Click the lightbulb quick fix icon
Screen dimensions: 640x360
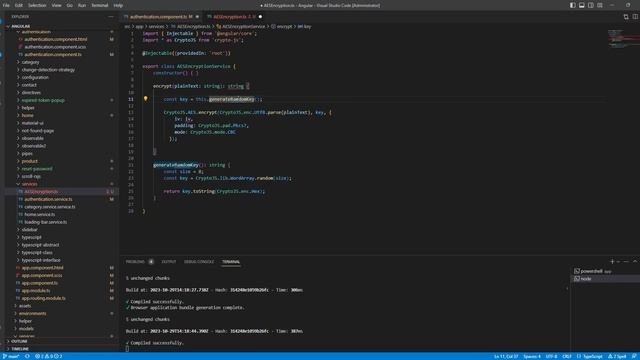pyautogui.click(x=145, y=99)
